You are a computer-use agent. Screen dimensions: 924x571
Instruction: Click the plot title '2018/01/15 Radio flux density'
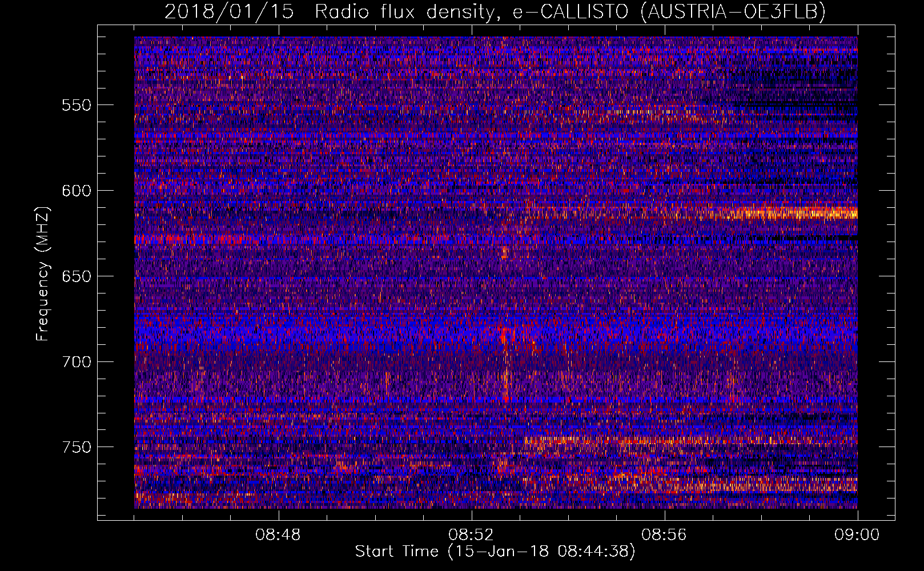click(x=495, y=11)
